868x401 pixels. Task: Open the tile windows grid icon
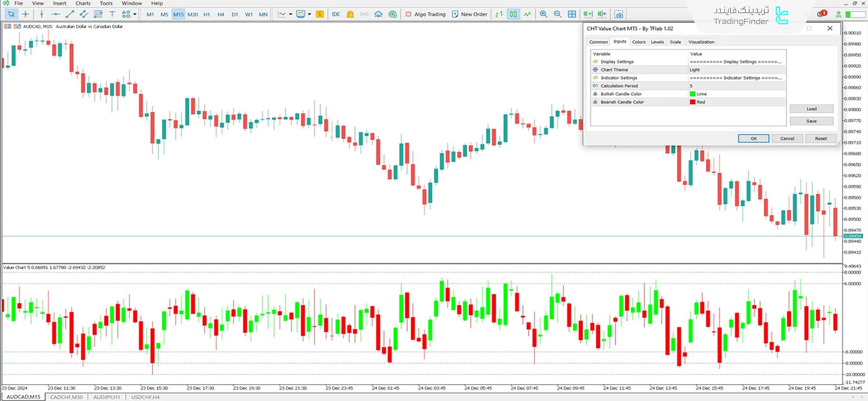572,14
